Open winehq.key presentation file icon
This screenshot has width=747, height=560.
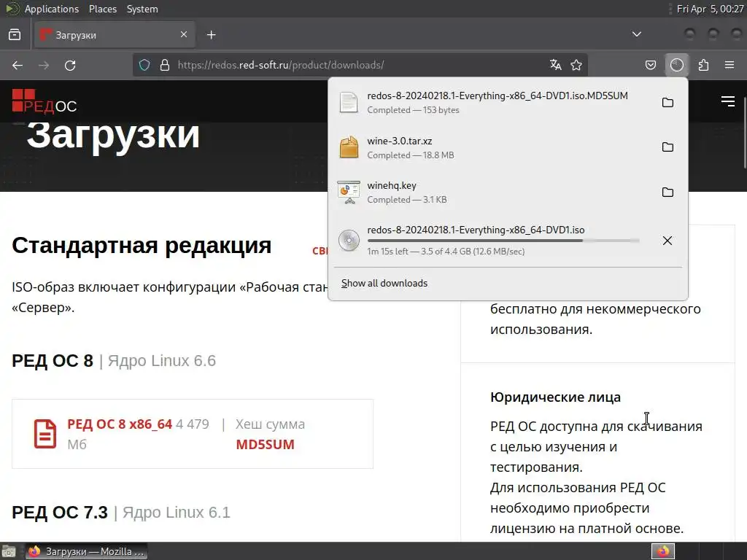point(349,192)
